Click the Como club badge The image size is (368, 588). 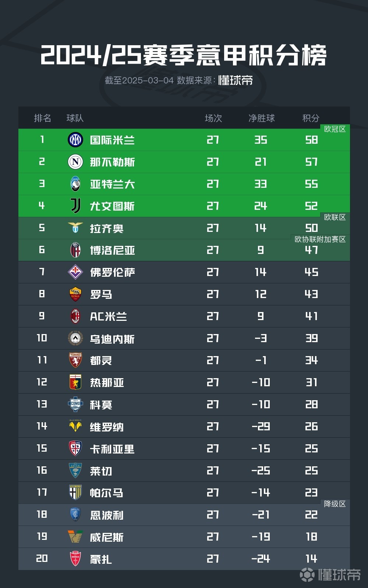click(75, 404)
